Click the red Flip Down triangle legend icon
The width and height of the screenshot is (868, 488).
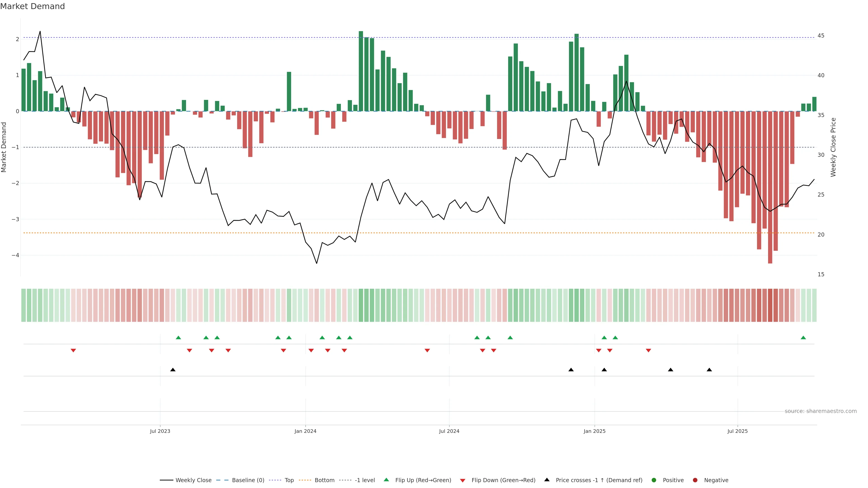coord(463,481)
